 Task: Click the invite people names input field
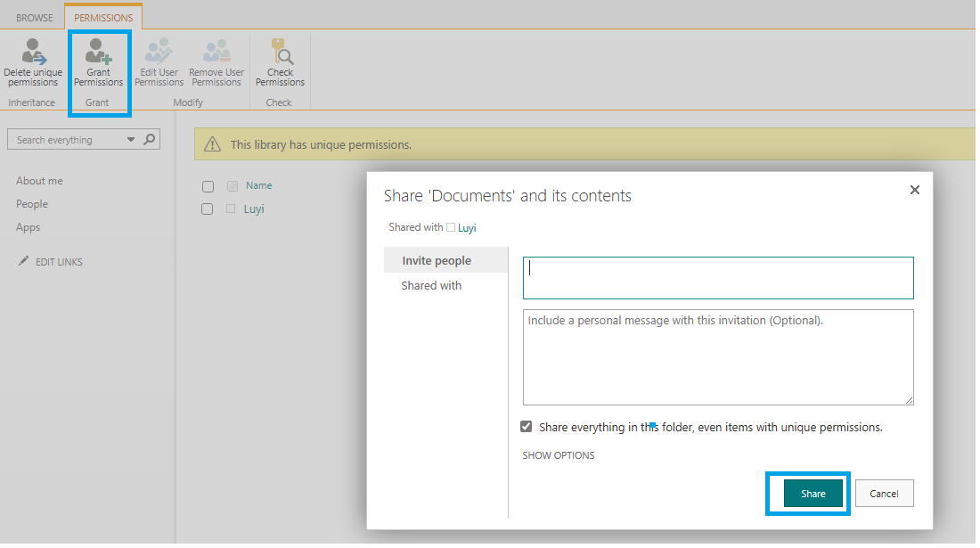pyautogui.click(x=718, y=277)
